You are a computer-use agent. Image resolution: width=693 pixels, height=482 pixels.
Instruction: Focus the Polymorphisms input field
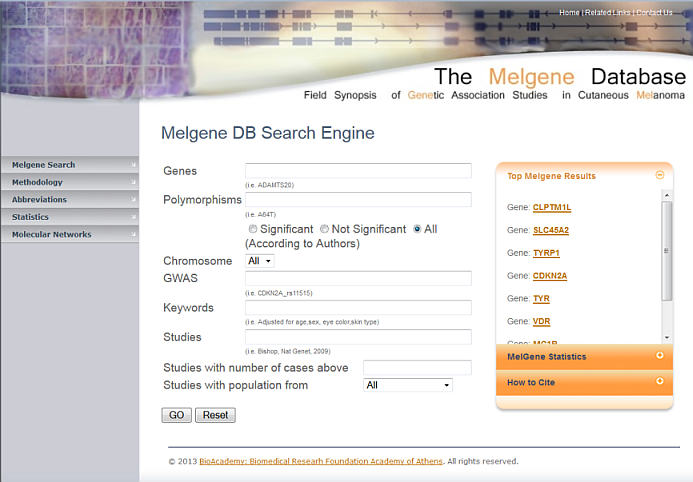(x=358, y=199)
